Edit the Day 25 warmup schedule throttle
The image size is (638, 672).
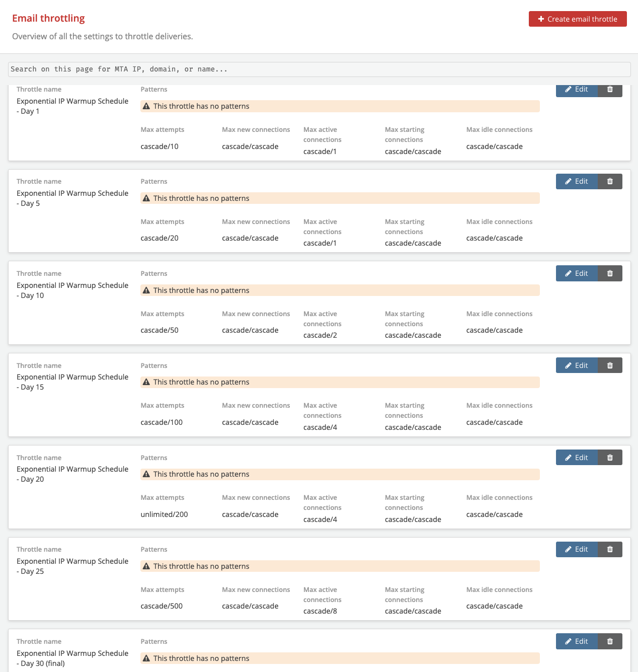tap(577, 549)
